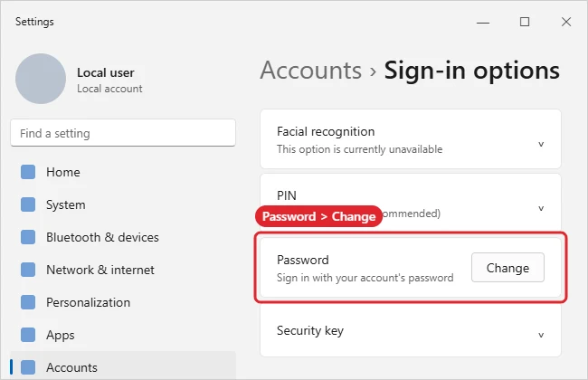Go to System settings
This screenshot has width=588, height=380.
tap(123, 204)
